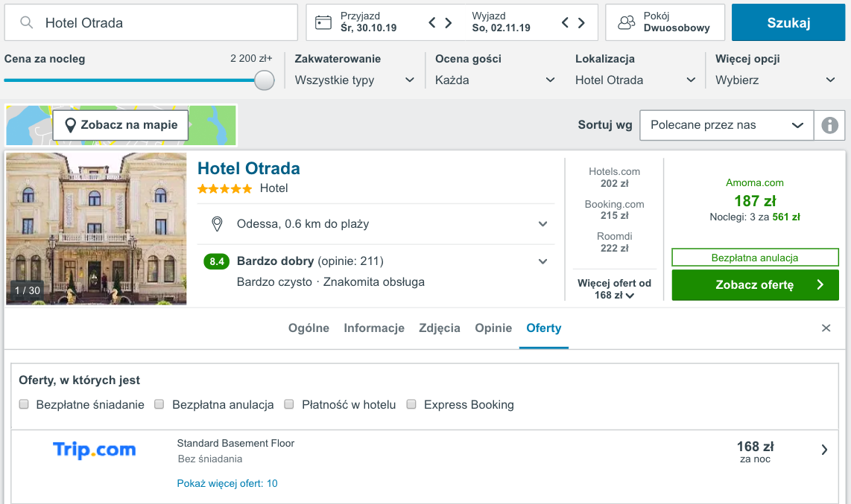Close the hotel details panel
The width and height of the screenshot is (851, 504).
point(826,328)
